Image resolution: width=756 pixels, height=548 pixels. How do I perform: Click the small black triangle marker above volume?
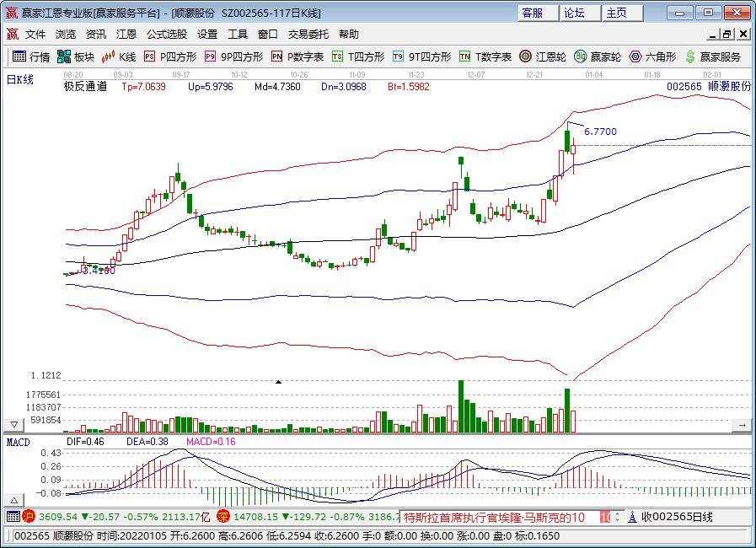(278, 382)
